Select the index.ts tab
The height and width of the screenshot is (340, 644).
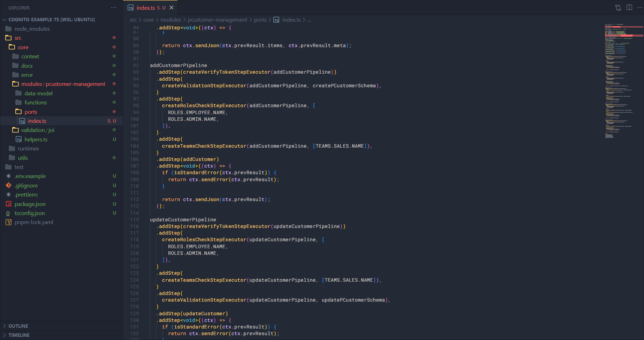point(146,8)
